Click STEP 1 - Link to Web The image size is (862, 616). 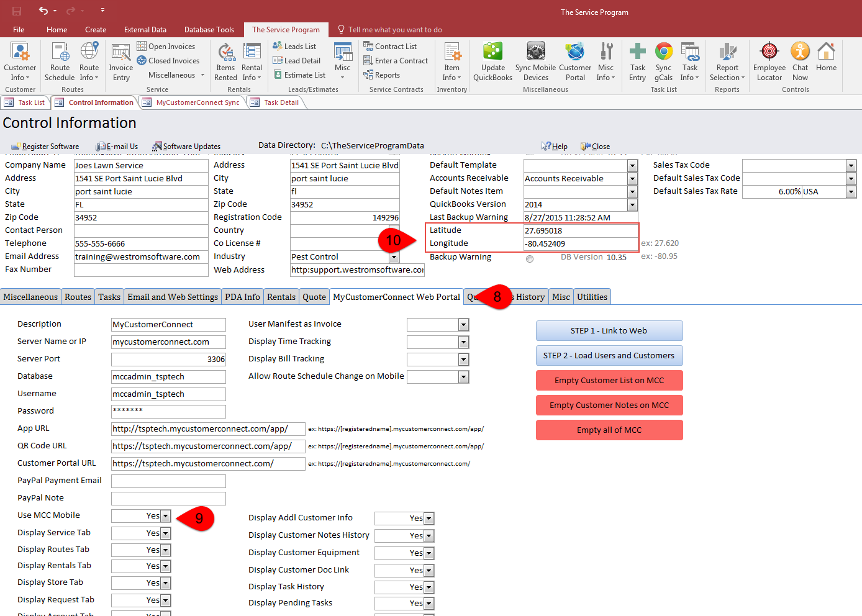tap(609, 331)
